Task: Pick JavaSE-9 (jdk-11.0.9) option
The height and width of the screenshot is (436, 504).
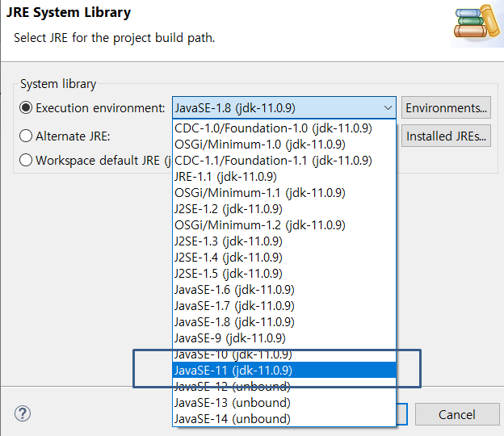Action: (x=284, y=338)
